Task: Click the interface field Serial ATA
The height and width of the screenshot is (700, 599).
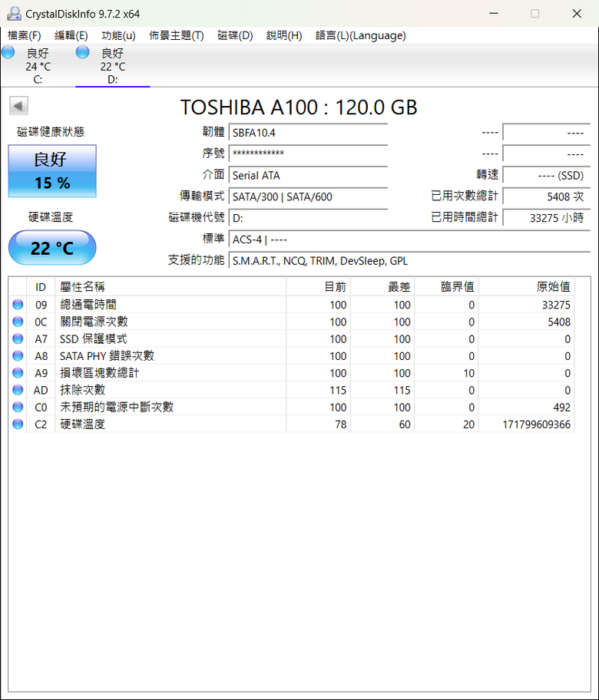Action: pos(308,176)
